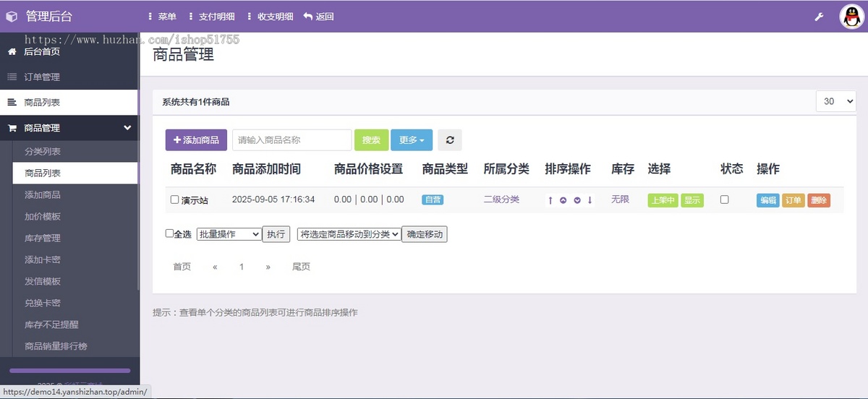Click the penguin user avatar
Viewport: 868px width, 399px height.
pyautogui.click(x=852, y=17)
